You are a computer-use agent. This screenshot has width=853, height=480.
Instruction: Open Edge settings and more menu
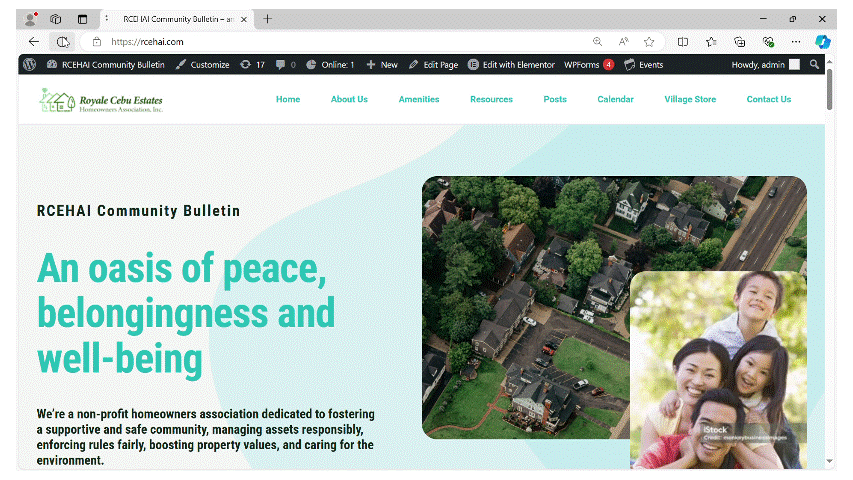[x=796, y=42]
